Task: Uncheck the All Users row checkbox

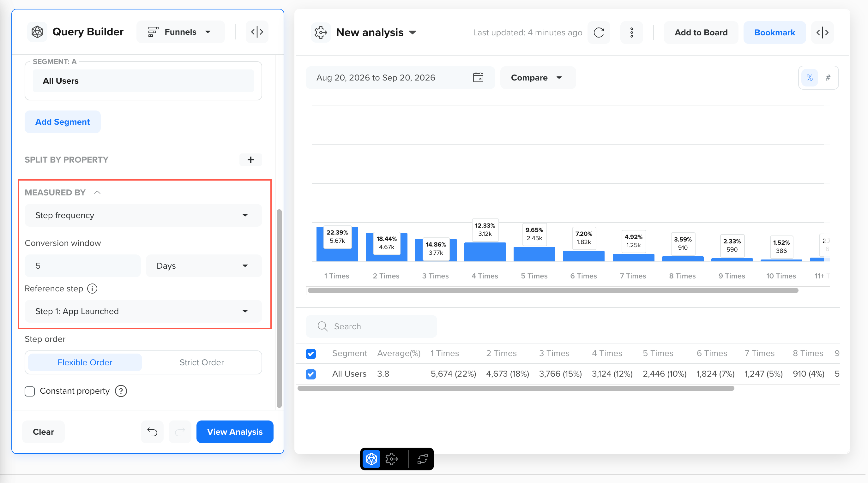Action: coord(311,374)
